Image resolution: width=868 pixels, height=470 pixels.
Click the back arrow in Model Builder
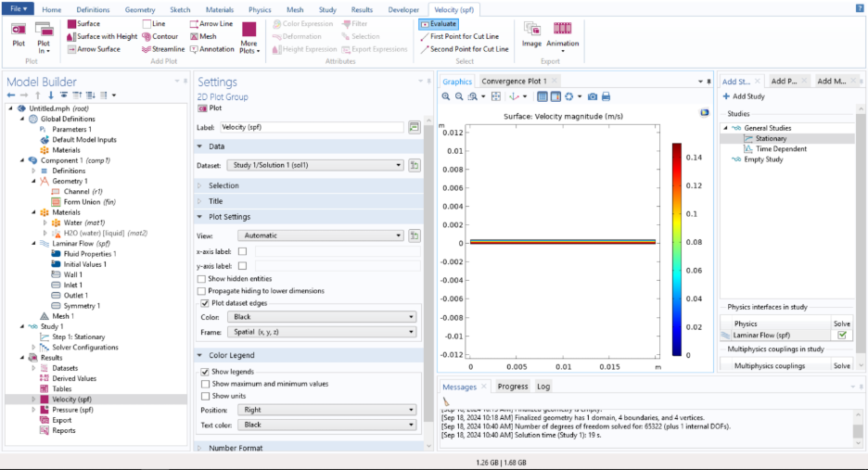tap(11, 95)
